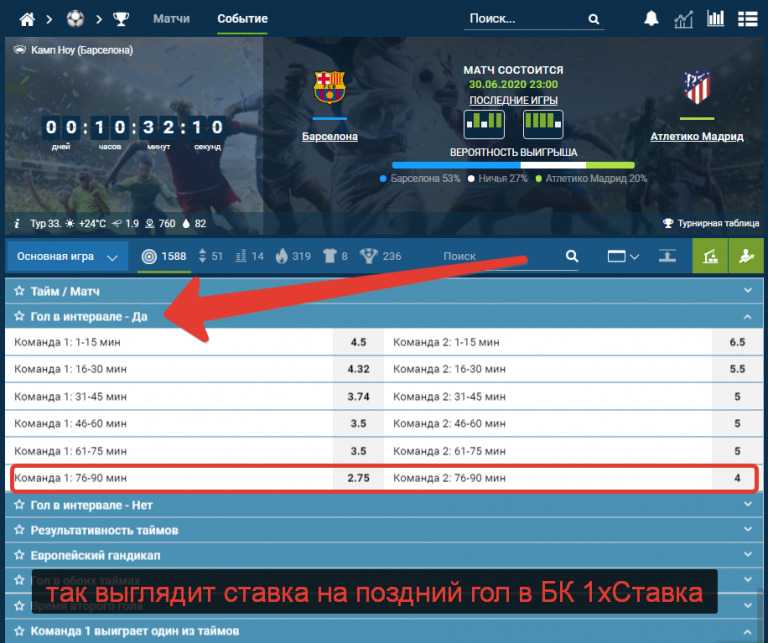
Task: Favorite the Европейский гандикап star
Action: 19,555
